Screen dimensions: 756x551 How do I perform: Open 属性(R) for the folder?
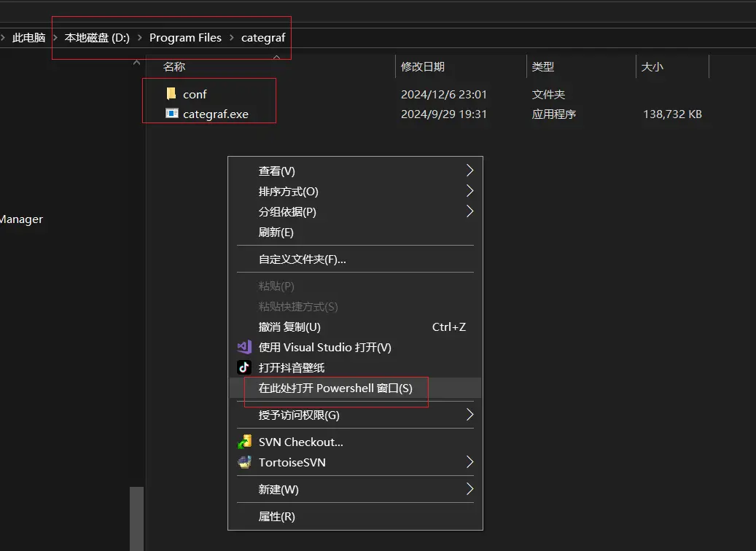[x=276, y=517]
